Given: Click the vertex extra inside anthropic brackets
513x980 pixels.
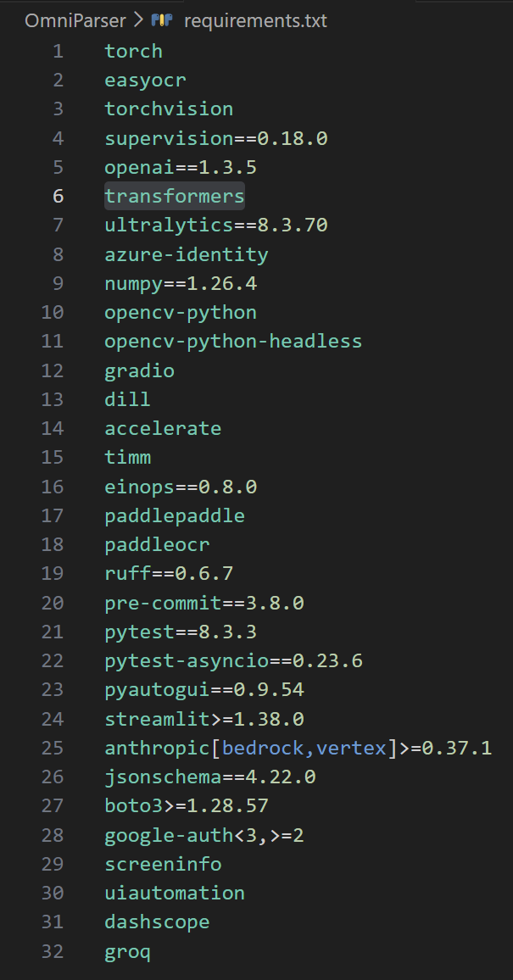Looking at the screenshot, I should pos(351,748).
